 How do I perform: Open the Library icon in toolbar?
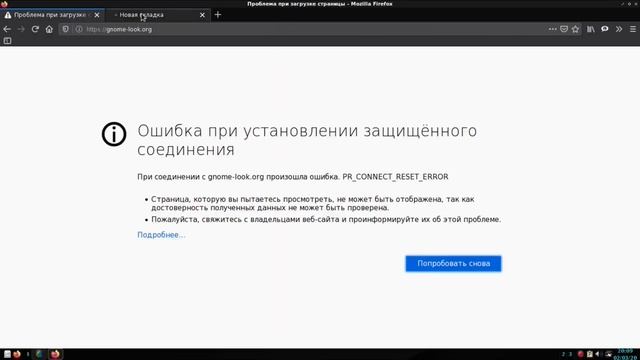(591, 29)
